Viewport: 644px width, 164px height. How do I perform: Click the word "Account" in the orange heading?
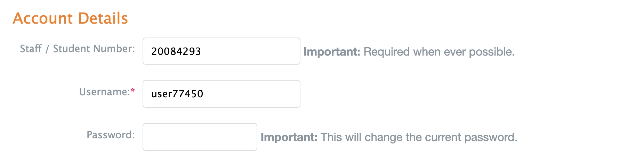pos(43,18)
